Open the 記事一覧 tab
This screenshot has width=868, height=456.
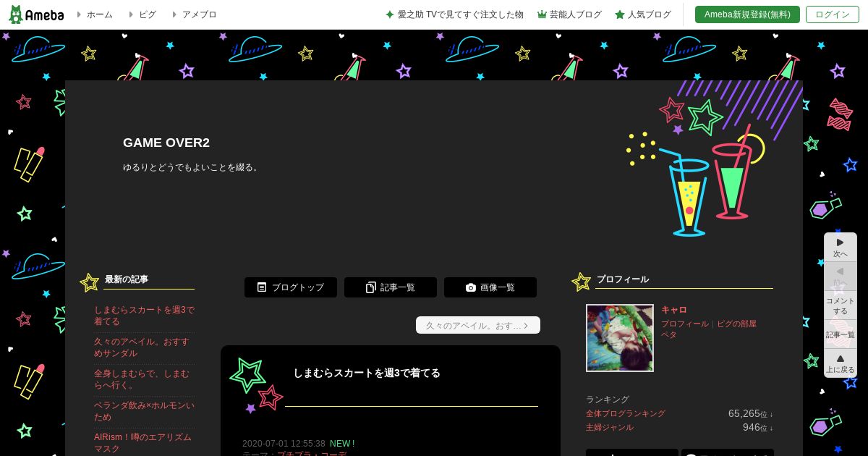[x=391, y=287]
